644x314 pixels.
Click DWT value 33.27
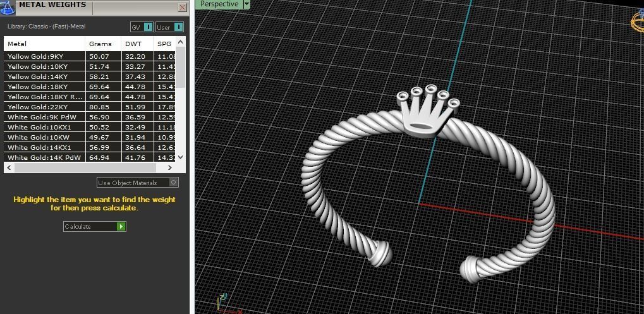click(x=135, y=66)
